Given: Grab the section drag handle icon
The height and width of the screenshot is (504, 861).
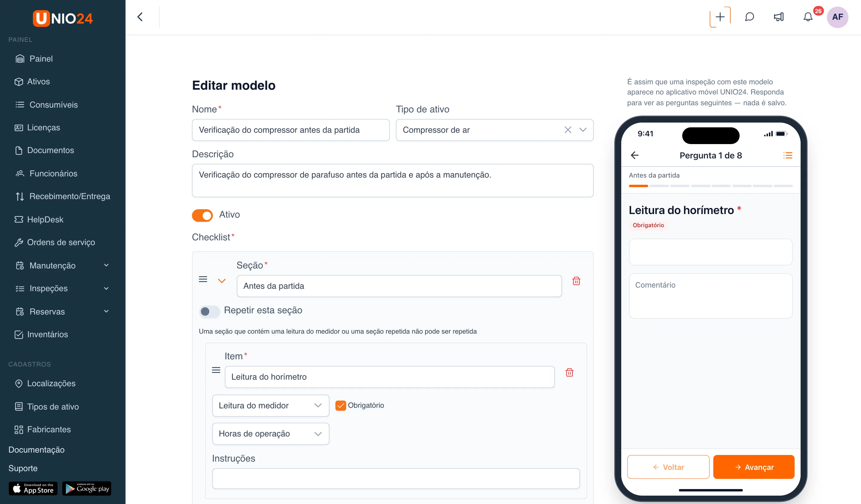Looking at the screenshot, I should point(203,279).
